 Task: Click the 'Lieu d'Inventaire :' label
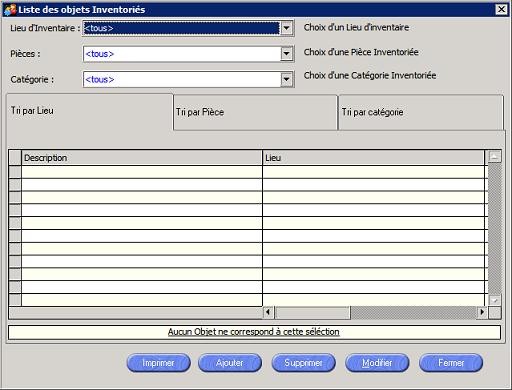point(45,28)
